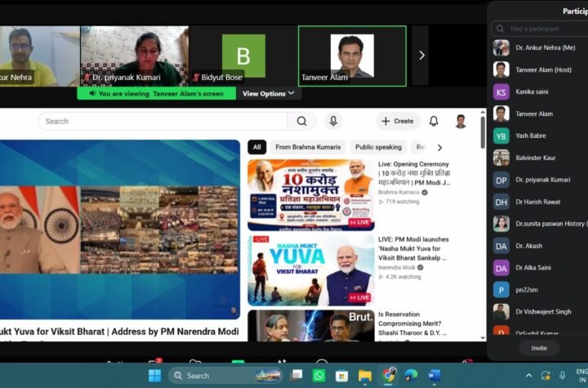Visit the Narendra Modi channel link
Viewport: 588px width, 388px height.
(396, 267)
